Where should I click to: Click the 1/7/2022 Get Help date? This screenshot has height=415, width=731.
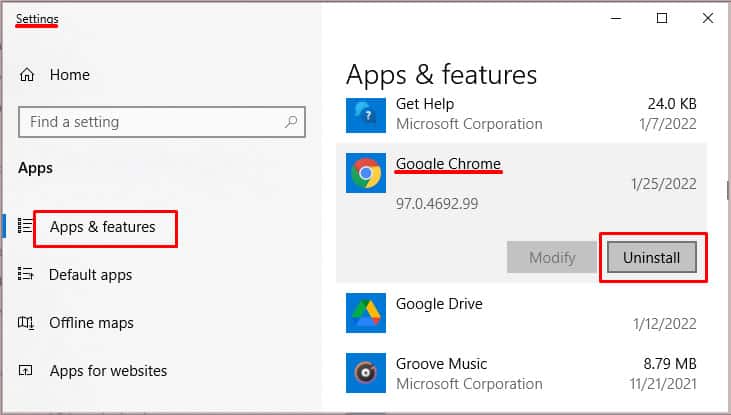point(668,124)
